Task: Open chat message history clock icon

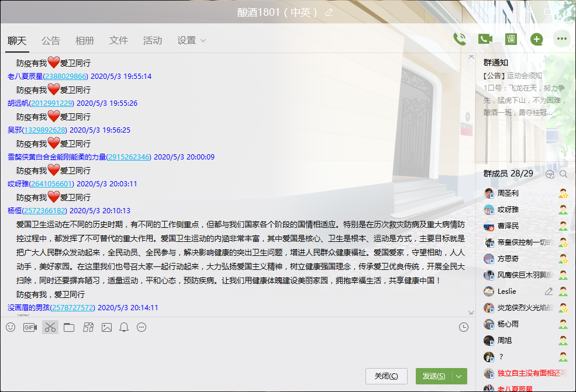Action: 464,327
